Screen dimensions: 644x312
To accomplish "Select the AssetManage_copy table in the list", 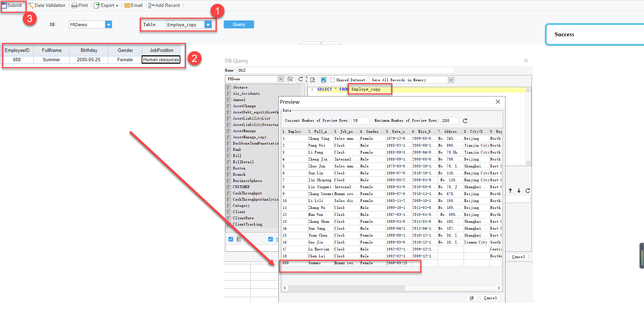I will (250, 137).
